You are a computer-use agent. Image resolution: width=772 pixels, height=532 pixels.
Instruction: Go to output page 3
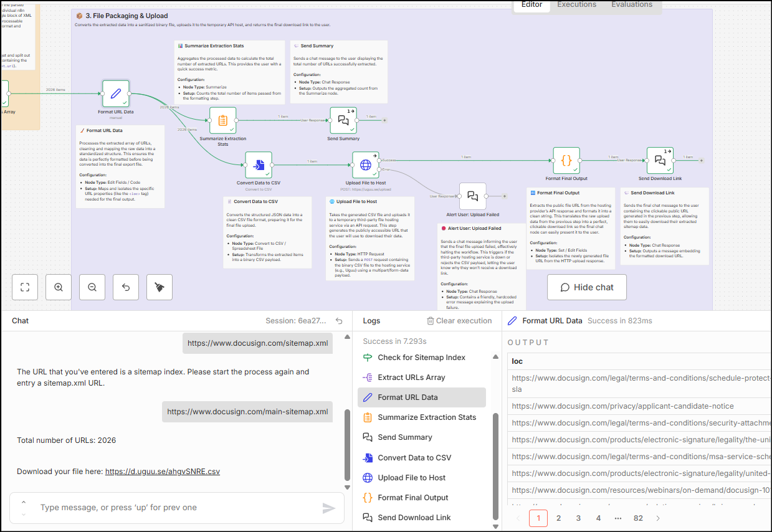click(579, 518)
